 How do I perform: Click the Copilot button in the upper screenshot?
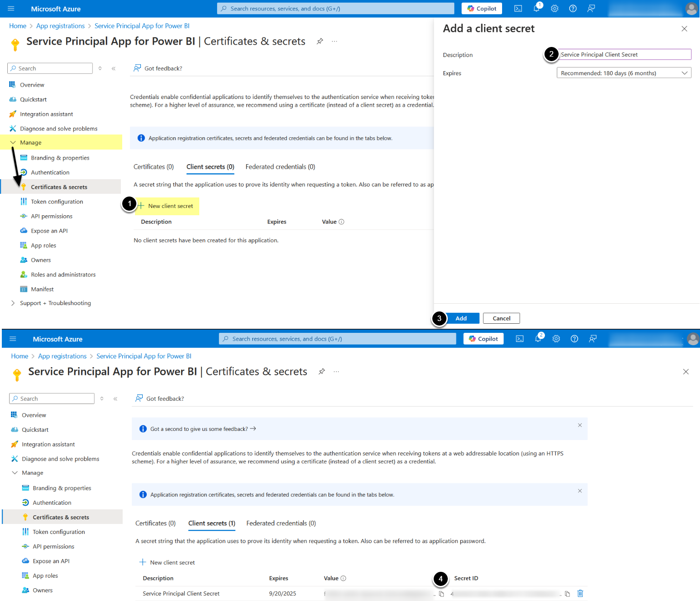pyautogui.click(x=482, y=9)
